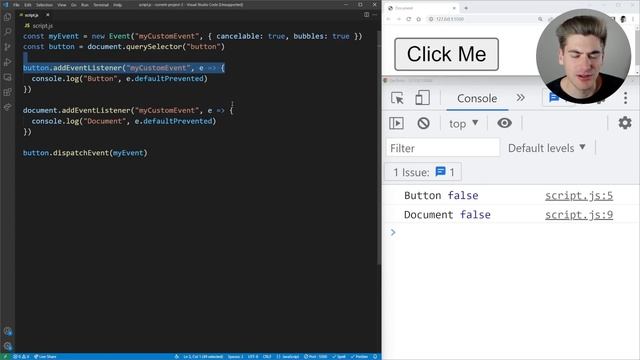Close the Document browser tab
The image size is (640, 360).
point(454,8)
